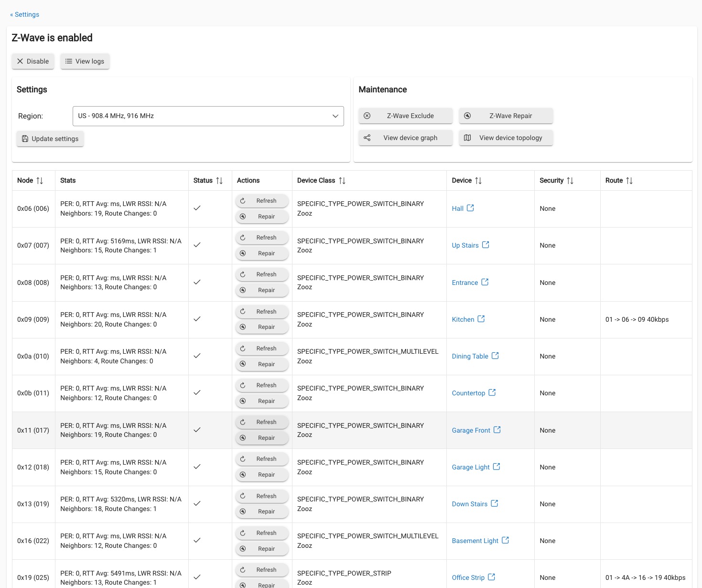Sort table by Device column arrows
This screenshot has height=588, width=702.
pos(478,181)
